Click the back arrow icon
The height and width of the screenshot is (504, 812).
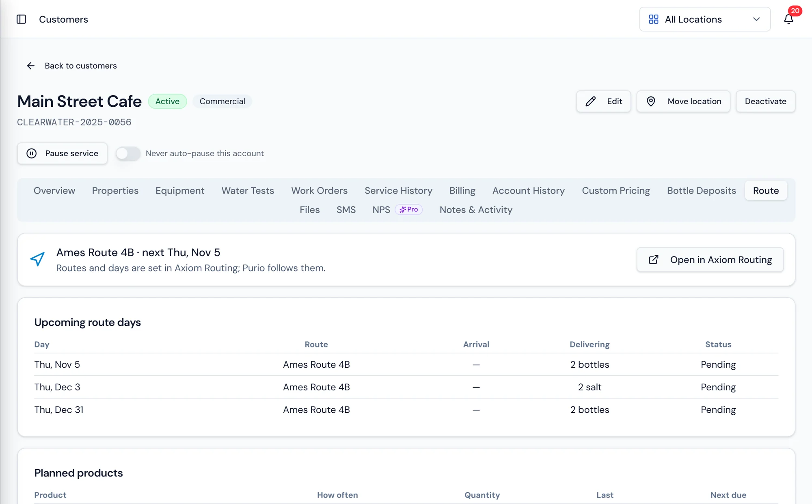point(31,66)
